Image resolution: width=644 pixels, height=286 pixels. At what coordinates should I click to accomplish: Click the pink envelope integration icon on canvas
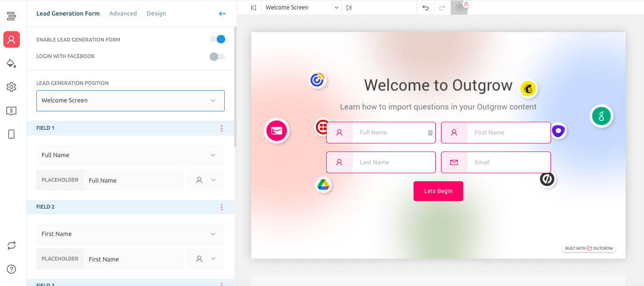(277, 131)
